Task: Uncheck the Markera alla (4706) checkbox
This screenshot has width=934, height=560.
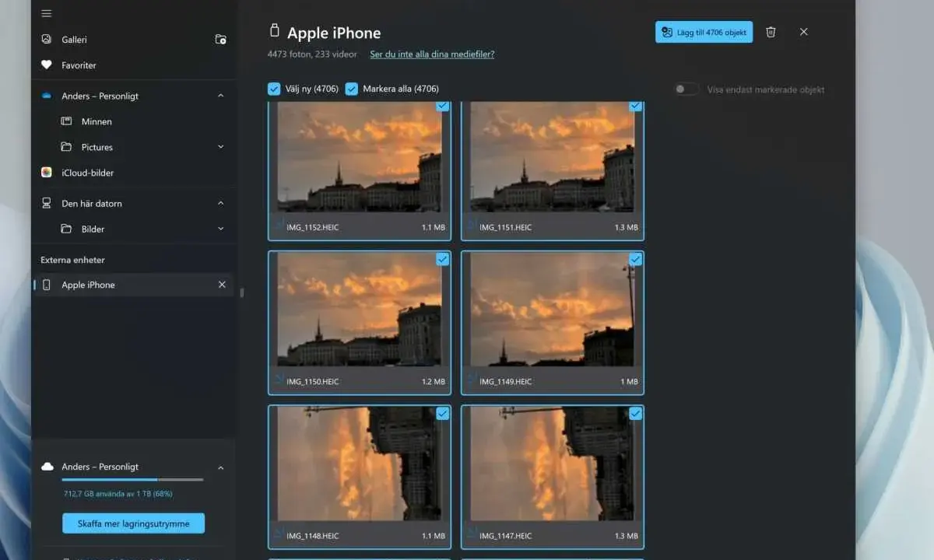Action: pyautogui.click(x=352, y=89)
